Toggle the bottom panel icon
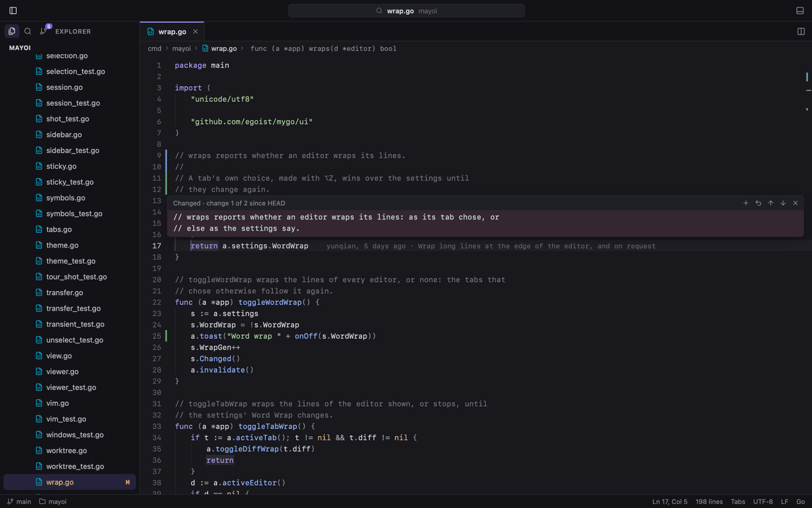The image size is (812, 508). [x=800, y=11]
